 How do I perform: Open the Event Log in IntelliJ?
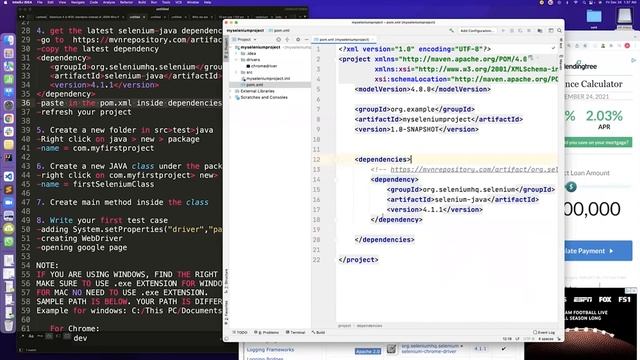[544, 333]
